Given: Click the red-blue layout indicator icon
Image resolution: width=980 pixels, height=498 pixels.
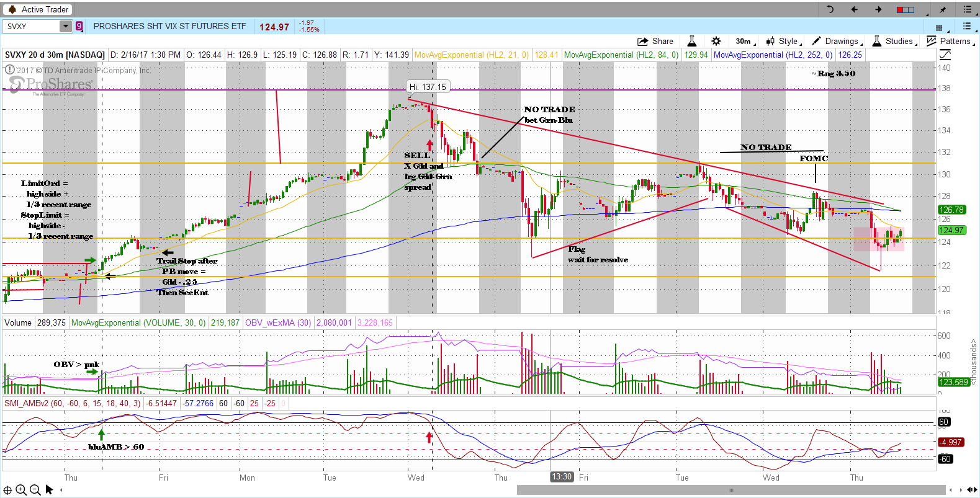Looking at the screenshot, I should point(906,9).
